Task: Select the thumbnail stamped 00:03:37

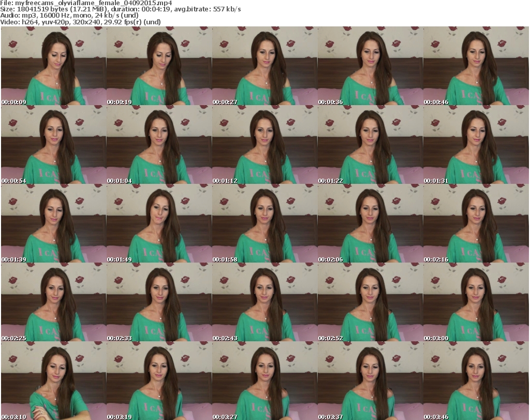Action: coord(370,381)
